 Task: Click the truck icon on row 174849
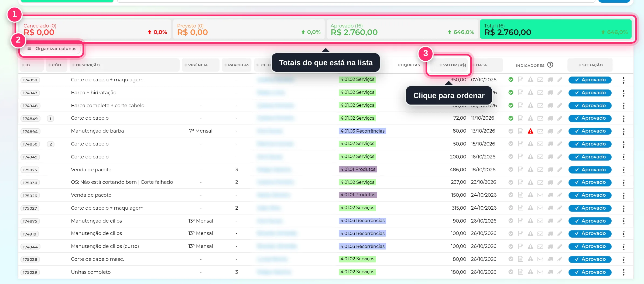pyautogui.click(x=550, y=118)
